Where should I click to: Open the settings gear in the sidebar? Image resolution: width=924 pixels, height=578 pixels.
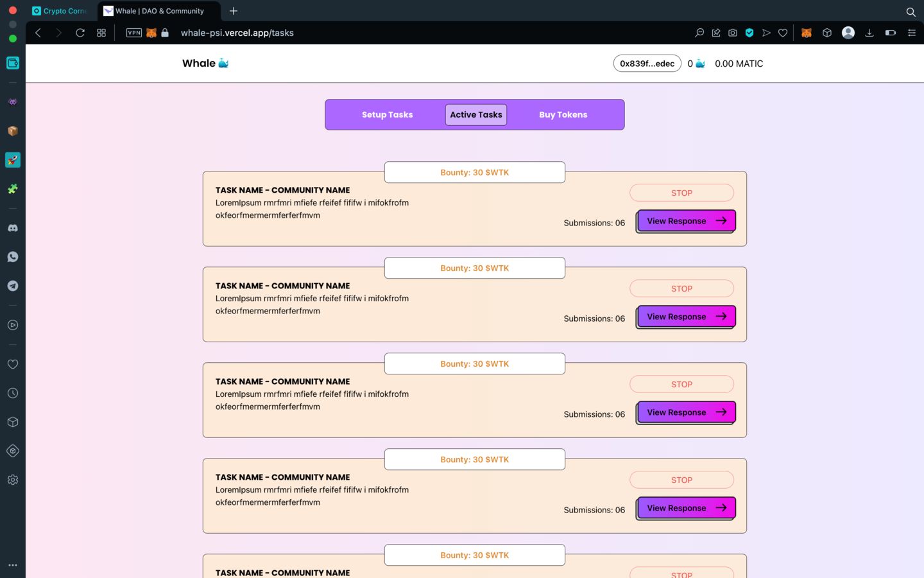pos(13,480)
